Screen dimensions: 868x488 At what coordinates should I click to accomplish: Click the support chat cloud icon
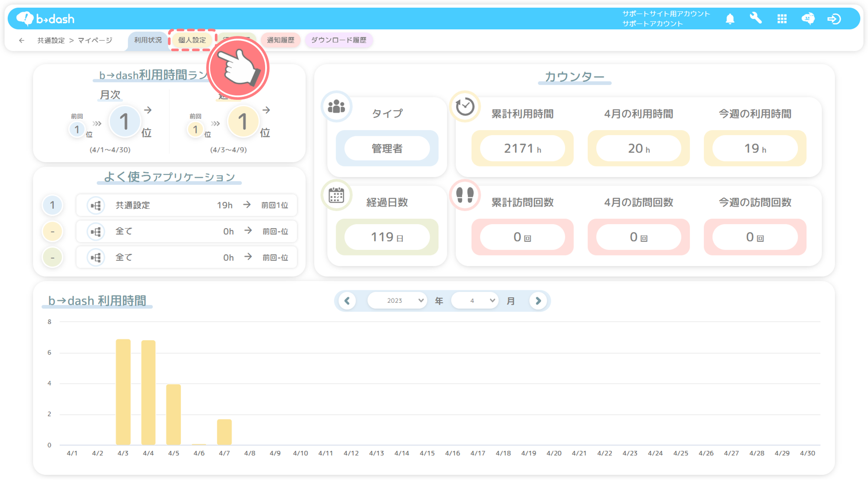click(x=808, y=19)
